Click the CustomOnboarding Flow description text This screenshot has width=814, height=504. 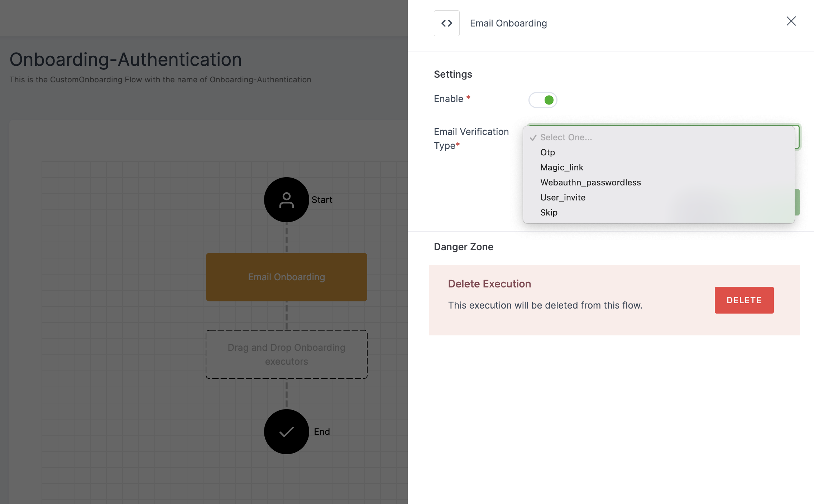[x=160, y=79]
